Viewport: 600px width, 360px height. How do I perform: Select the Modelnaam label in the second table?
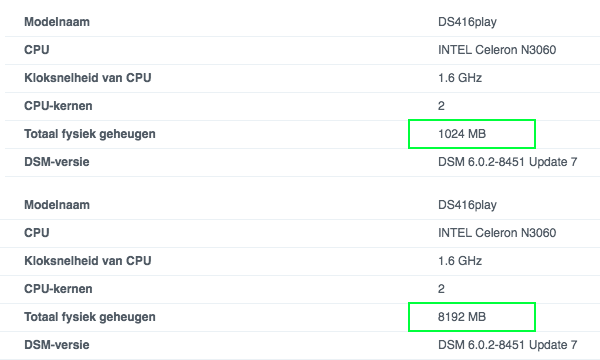coord(57,205)
